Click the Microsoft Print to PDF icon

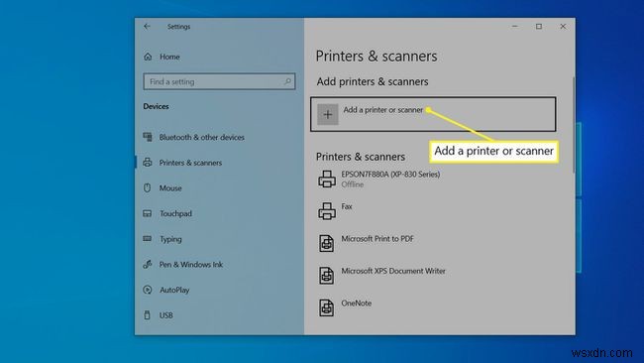(327, 243)
